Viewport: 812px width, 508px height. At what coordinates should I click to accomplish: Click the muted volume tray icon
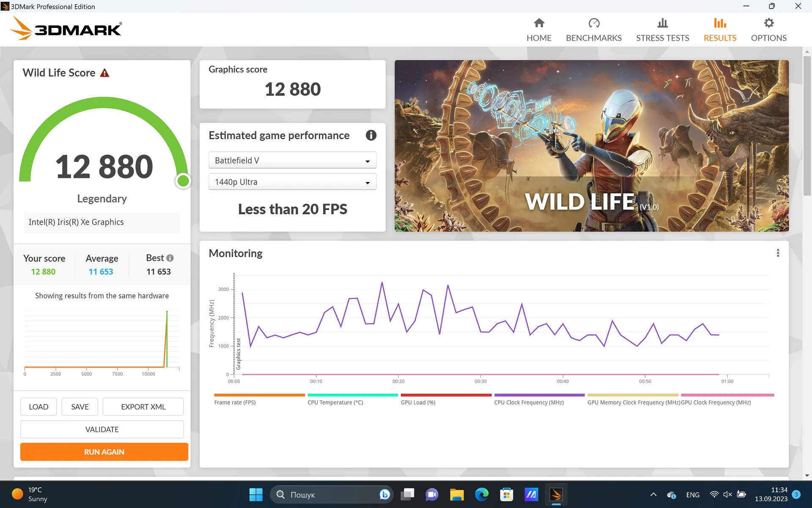point(728,494)
